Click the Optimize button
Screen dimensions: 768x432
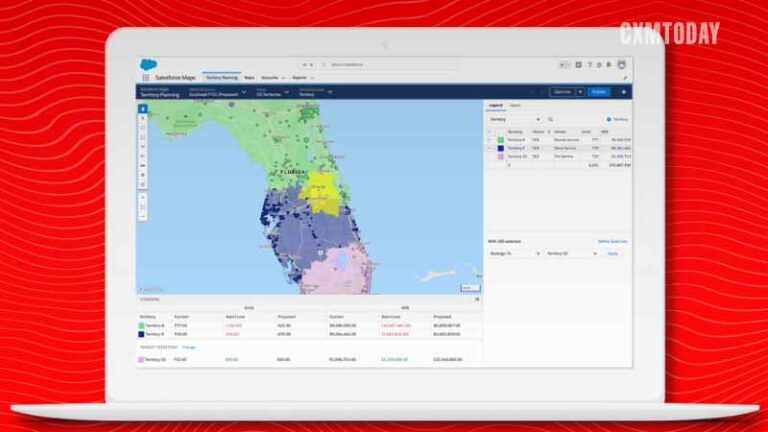tap(562, 92)
